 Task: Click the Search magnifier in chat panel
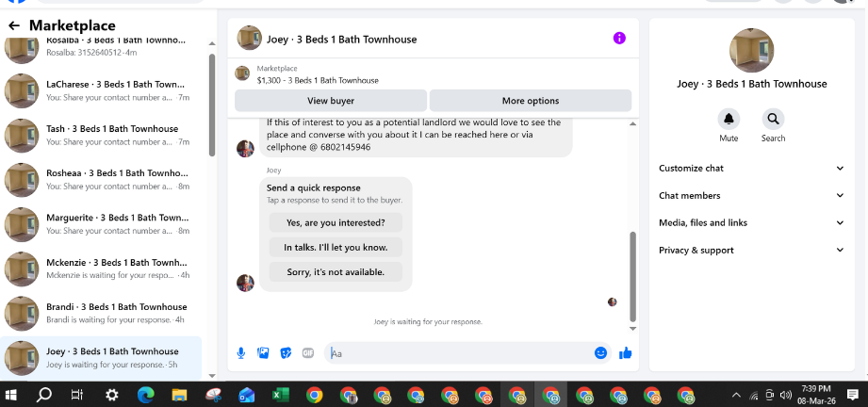(x=773, y=119)
